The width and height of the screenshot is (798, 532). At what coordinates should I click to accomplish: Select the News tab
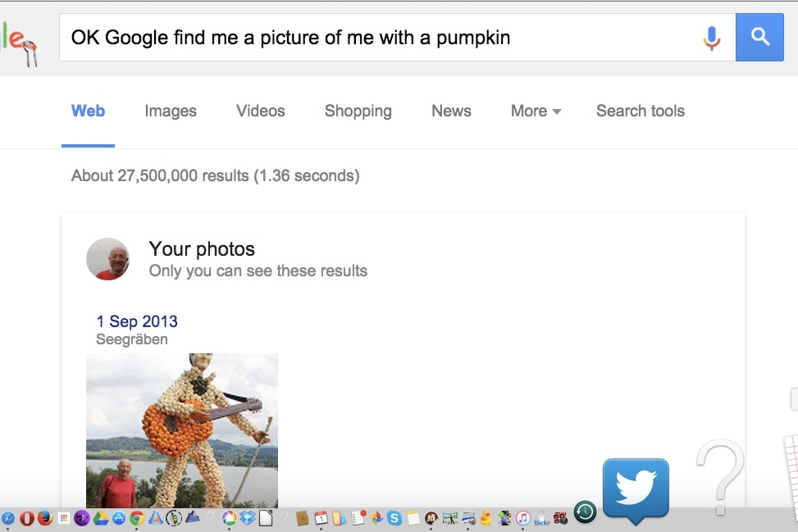(x=451, y=111)
